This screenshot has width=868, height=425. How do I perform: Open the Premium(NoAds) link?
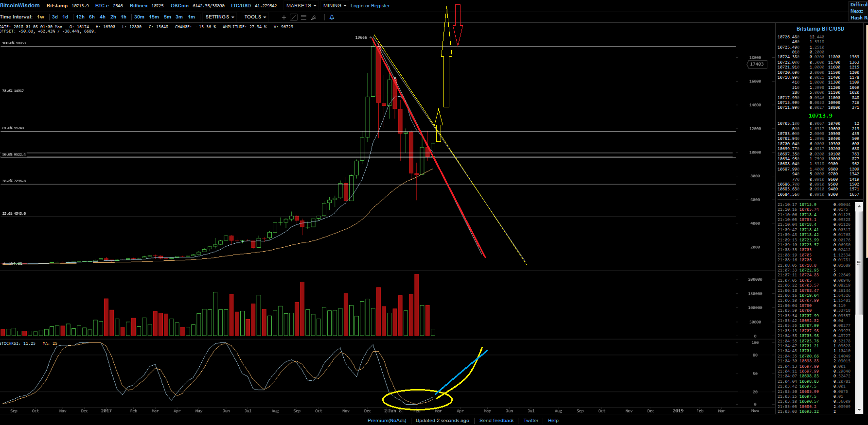point(387,421)
